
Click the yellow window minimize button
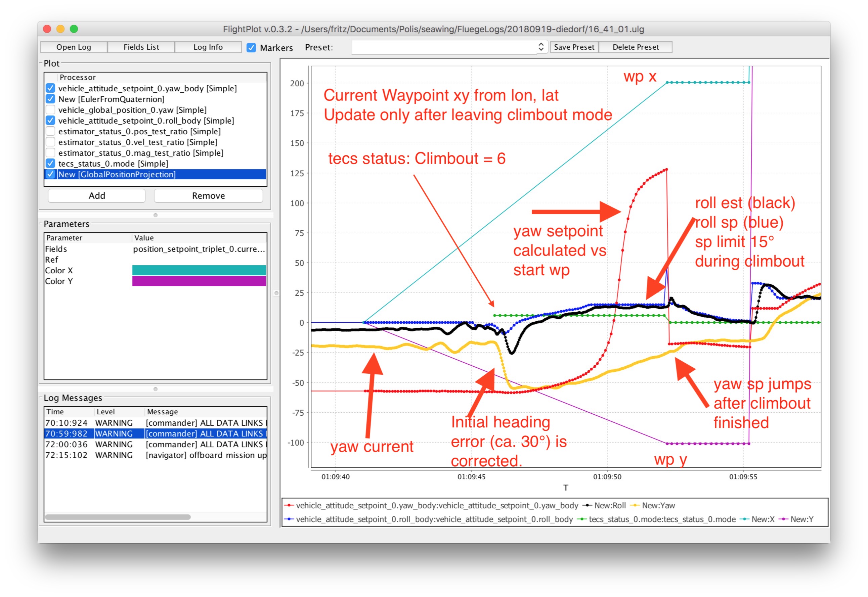pyautogui.click(x=60, y=29)
